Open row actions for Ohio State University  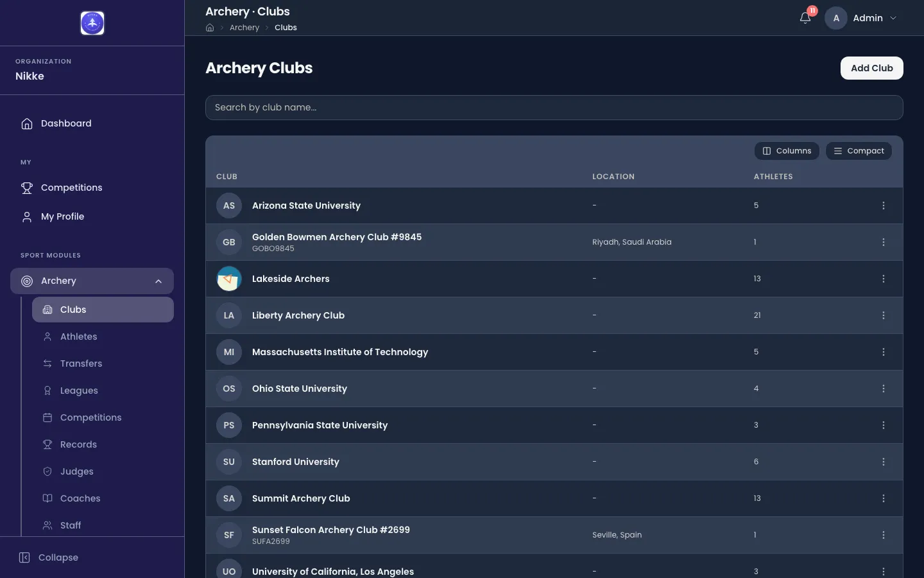pos(884,389)
